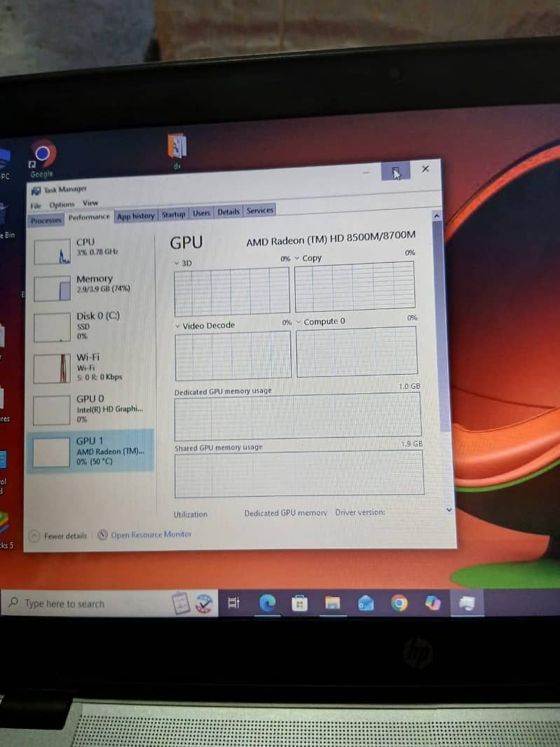The width and height of the screenshot is (560, 747).
Task: Click the CPU usage mini graph
Action: (53, 252)
